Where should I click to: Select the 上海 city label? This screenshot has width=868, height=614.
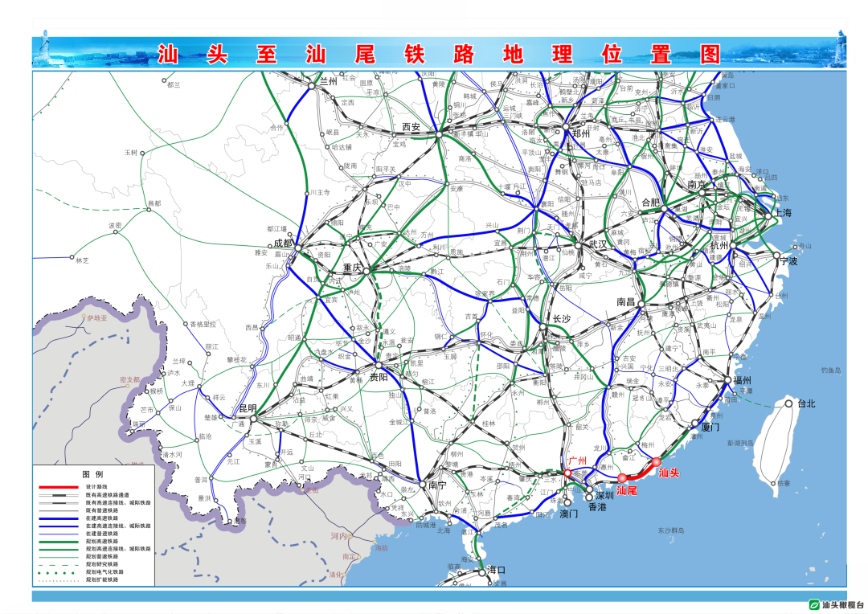point(784,213)
